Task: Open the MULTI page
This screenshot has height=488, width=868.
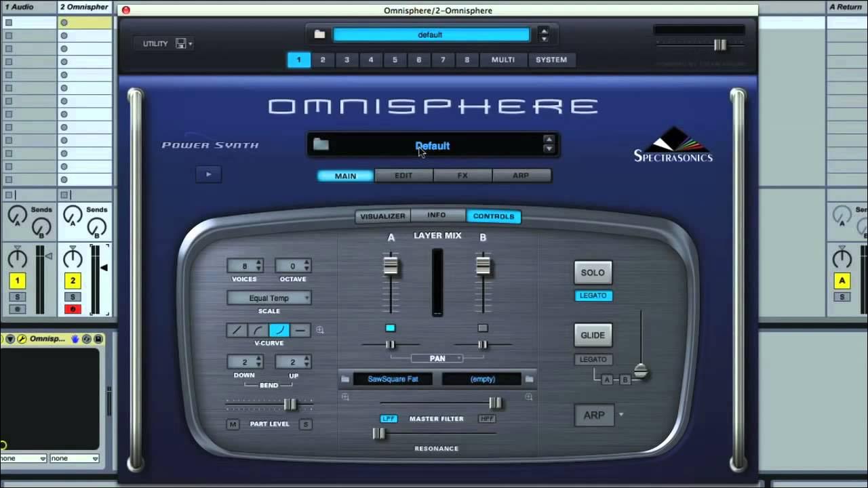Action: click(x=503, y=60)
